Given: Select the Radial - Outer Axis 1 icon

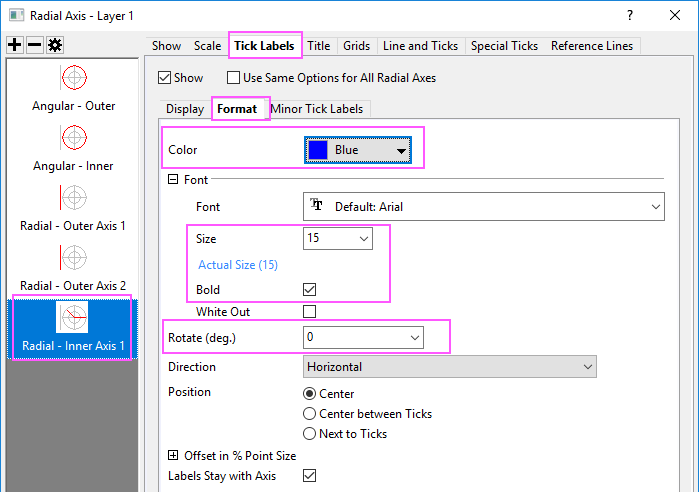Looking at the screenshot, I should (x=74, y=197).
